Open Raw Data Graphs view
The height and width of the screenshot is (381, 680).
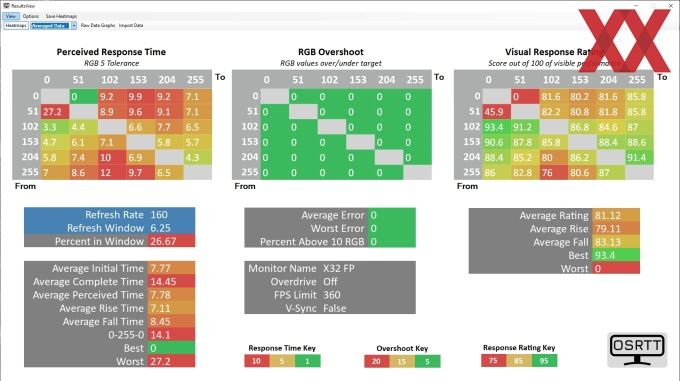98,26
